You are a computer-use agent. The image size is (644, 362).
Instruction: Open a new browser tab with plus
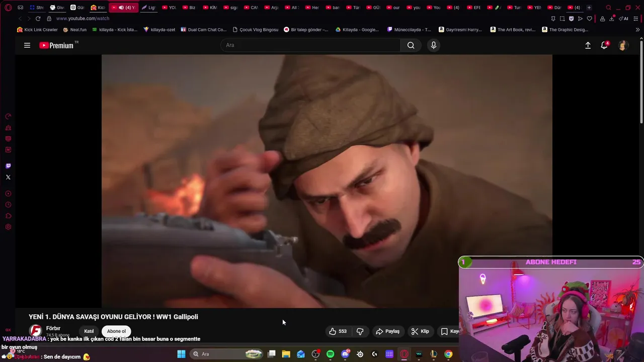589,8
